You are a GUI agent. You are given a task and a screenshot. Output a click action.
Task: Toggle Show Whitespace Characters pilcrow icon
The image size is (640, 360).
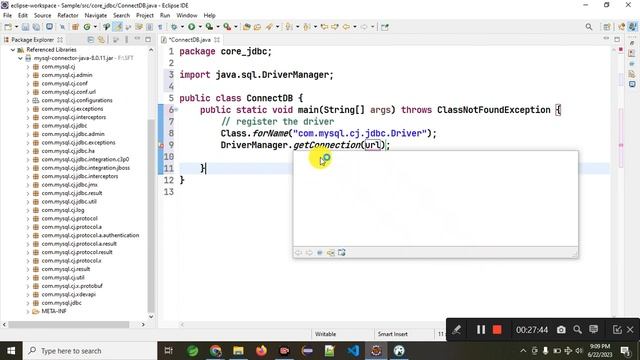[160, 27]
